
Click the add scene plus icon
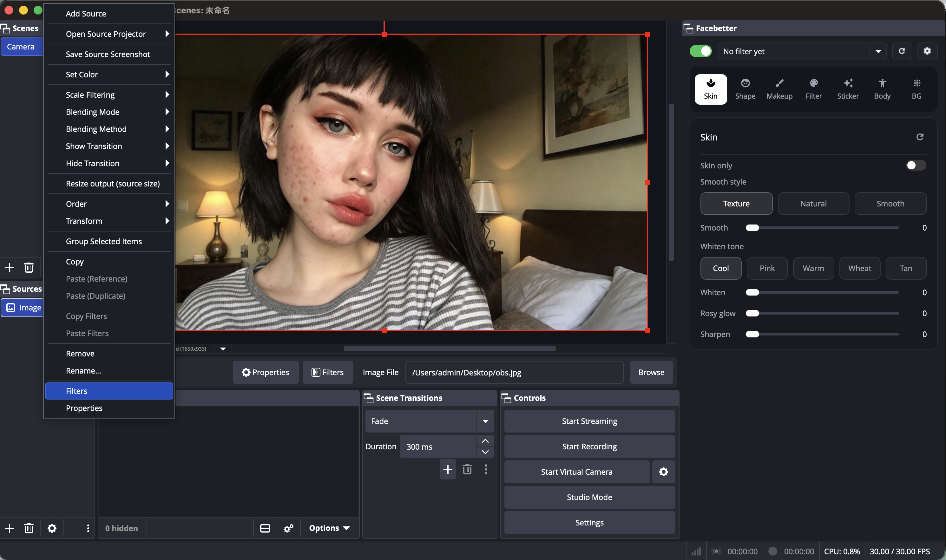(x=10, y=268)
